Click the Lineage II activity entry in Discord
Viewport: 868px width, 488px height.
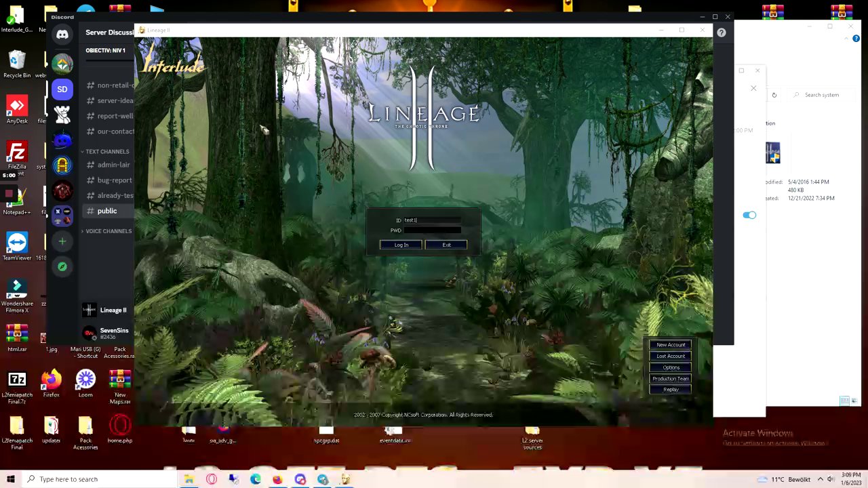click(x=108, y=310)
